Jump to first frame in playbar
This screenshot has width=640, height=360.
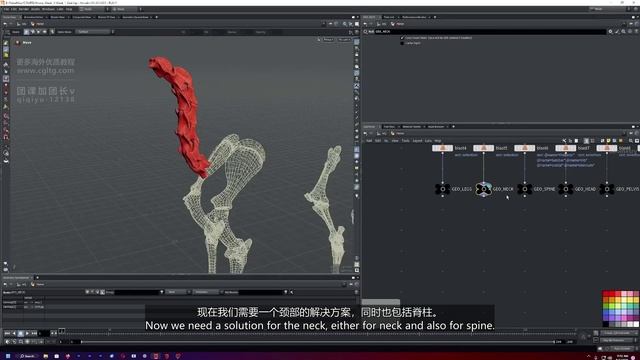pos(7,333)
